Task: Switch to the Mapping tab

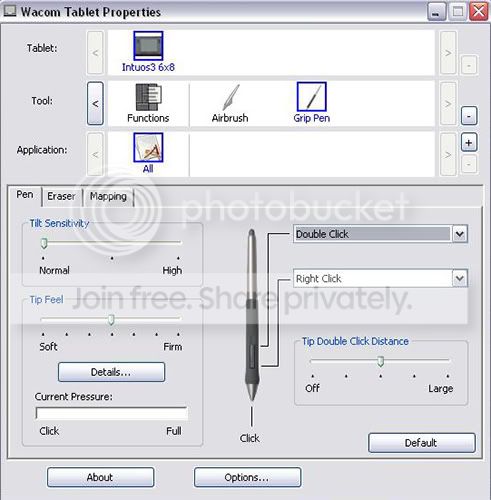Action: coord(108,196)
